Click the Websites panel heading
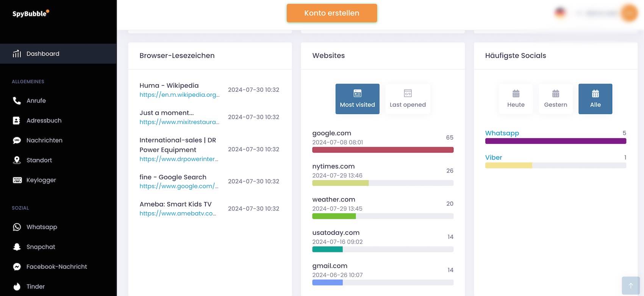The height and width of the screenshot is (296, 644). [x=328, y=56]
